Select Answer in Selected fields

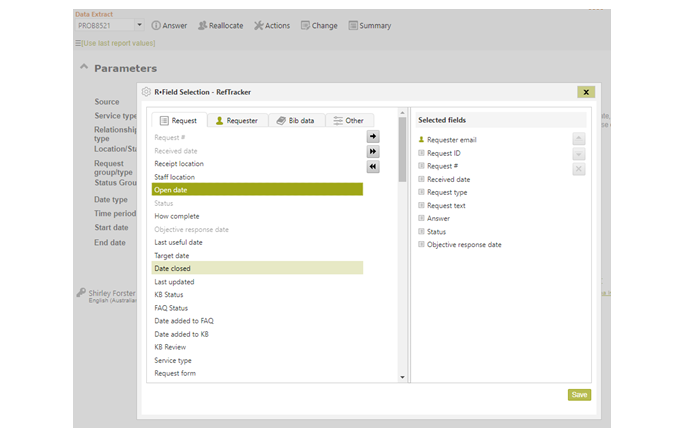pos(434,218)
